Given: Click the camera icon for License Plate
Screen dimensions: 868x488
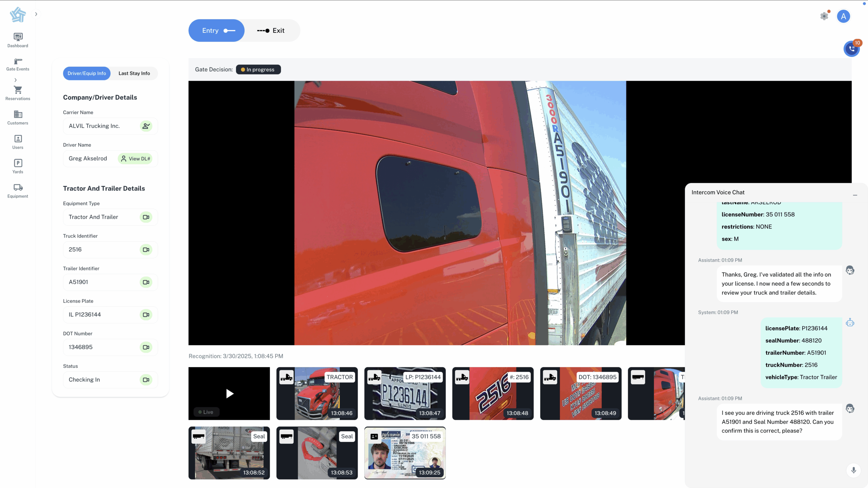Looking at the screenshot, I should tap(146, 315).
